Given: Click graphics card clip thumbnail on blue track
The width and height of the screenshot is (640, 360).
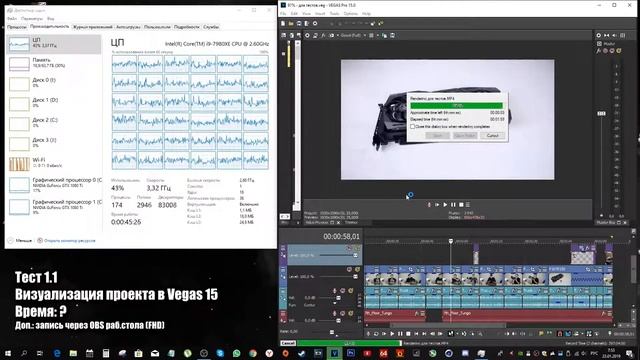Looking at the screenshot, I should point(559,279).
